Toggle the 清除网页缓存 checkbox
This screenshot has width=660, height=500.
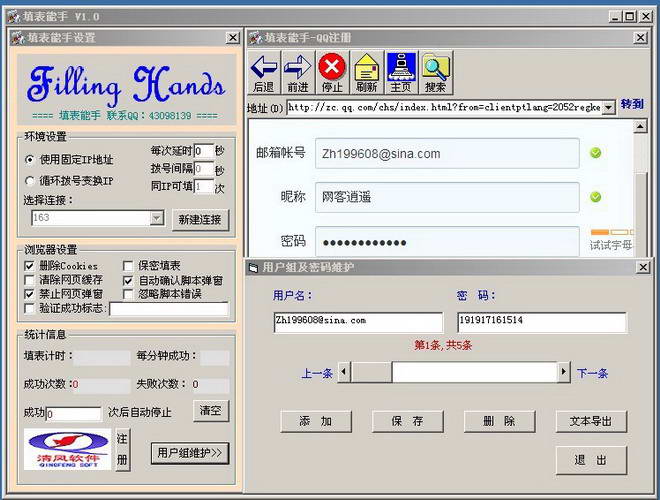tap(29, 280)
